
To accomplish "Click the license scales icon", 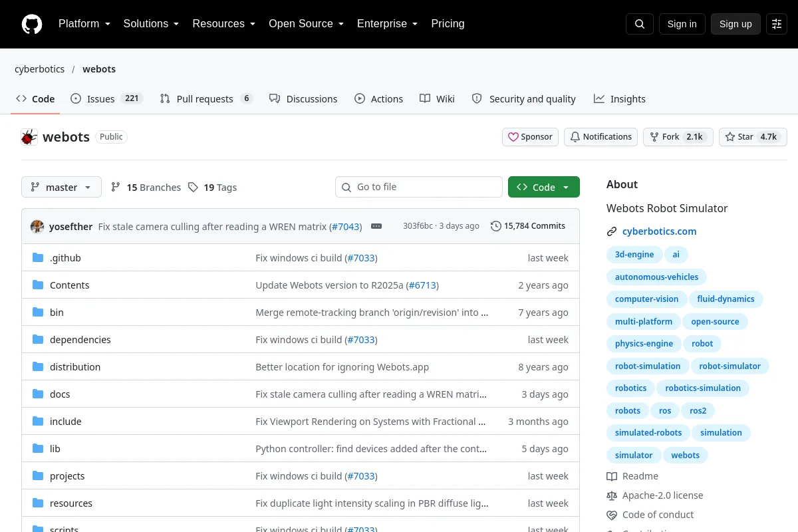I will (612, 495).
